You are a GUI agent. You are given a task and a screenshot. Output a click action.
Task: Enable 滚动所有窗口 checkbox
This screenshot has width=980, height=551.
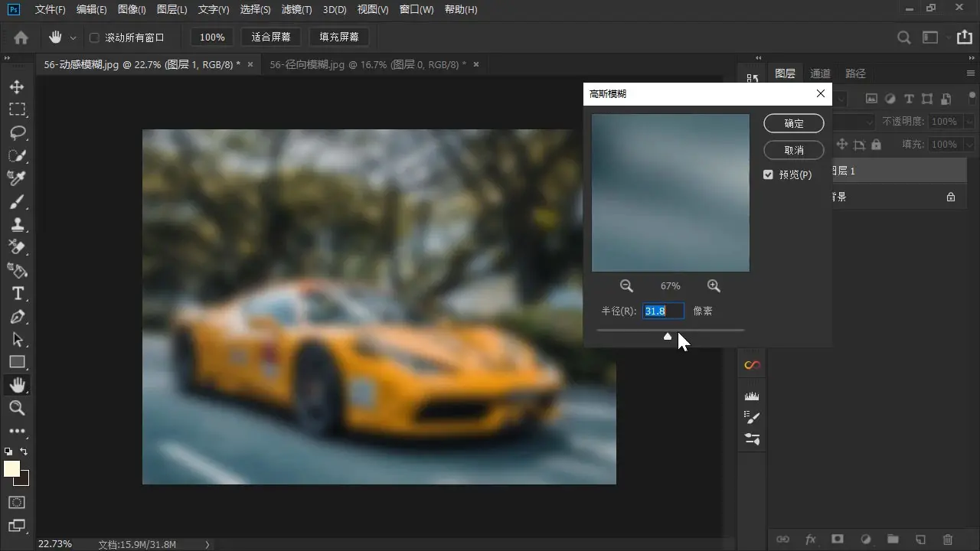[95, 37]
